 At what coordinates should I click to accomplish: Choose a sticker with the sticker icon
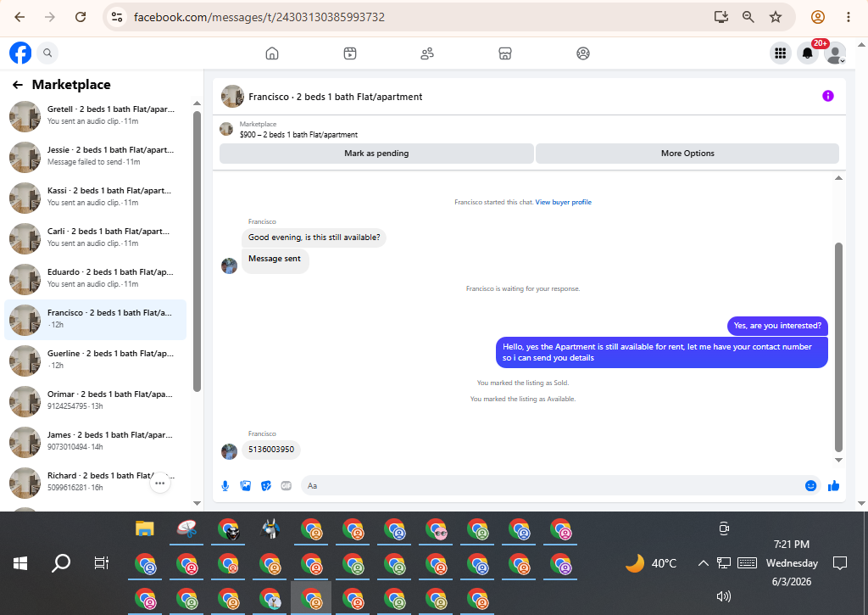[266, 486]
